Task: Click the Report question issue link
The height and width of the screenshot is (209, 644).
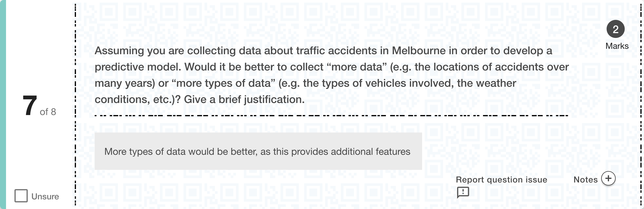Action: 501,180
